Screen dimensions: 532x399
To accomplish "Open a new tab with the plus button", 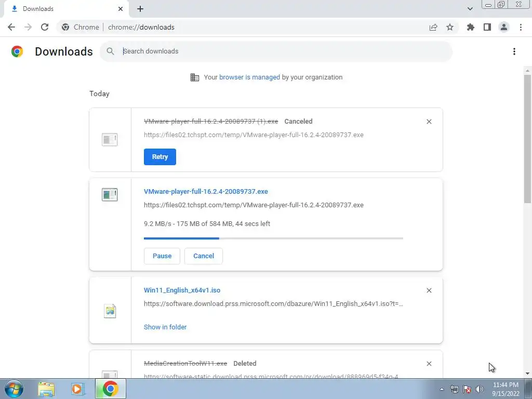I will [x=140, y=9].
